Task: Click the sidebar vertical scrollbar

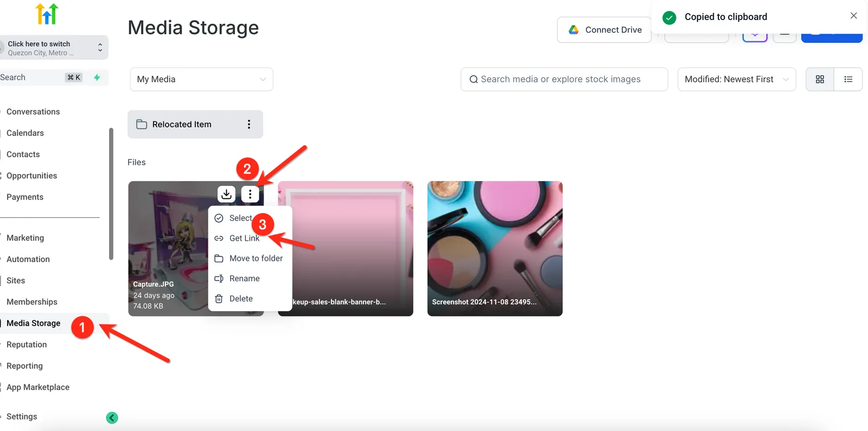Action: [x=111, y=194]
